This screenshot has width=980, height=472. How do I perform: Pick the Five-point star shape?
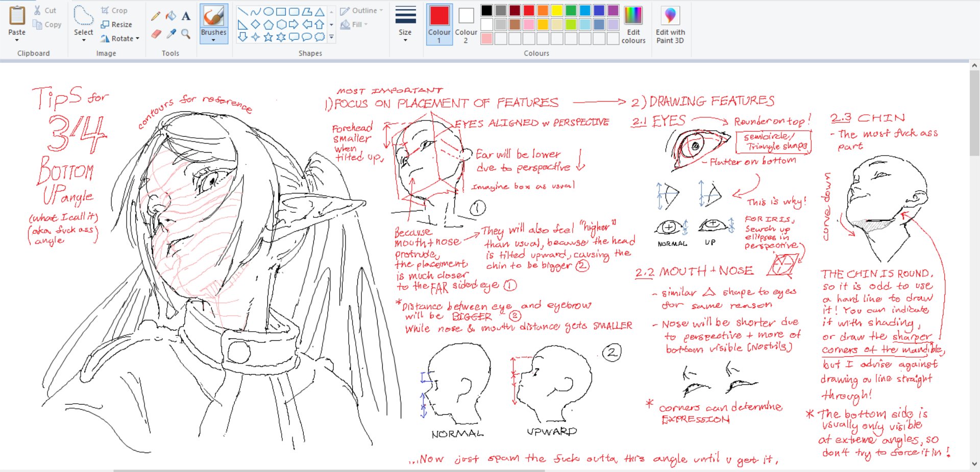[x=268, y=37]
